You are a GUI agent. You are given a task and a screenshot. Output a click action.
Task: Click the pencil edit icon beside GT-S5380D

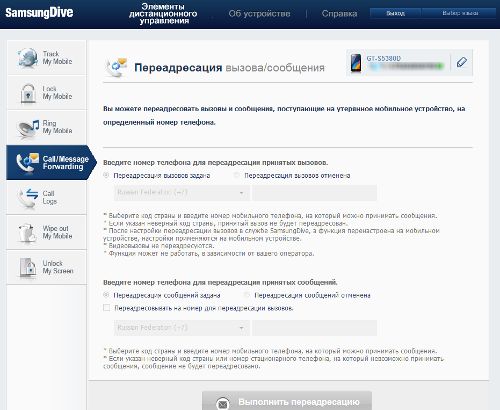coord(462,62)
